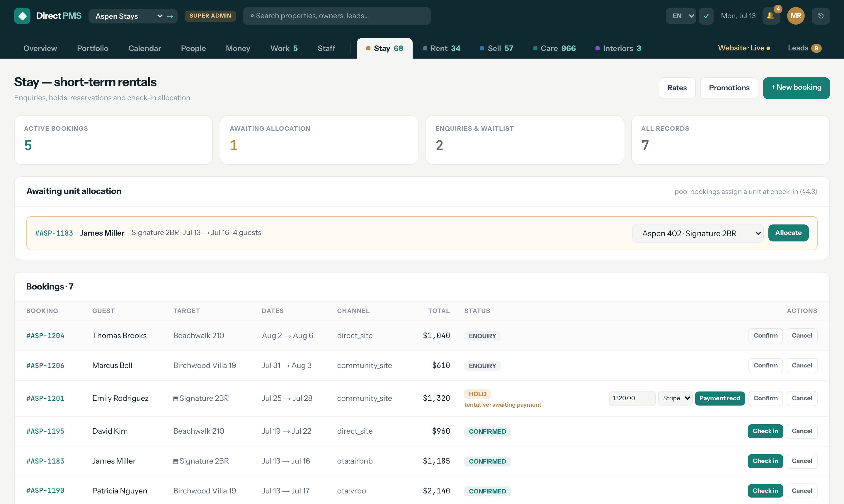The height and width of the screenshot is (504, 844).
Task: Go to the Interiors 3 tab
Action: click(618, 48)
